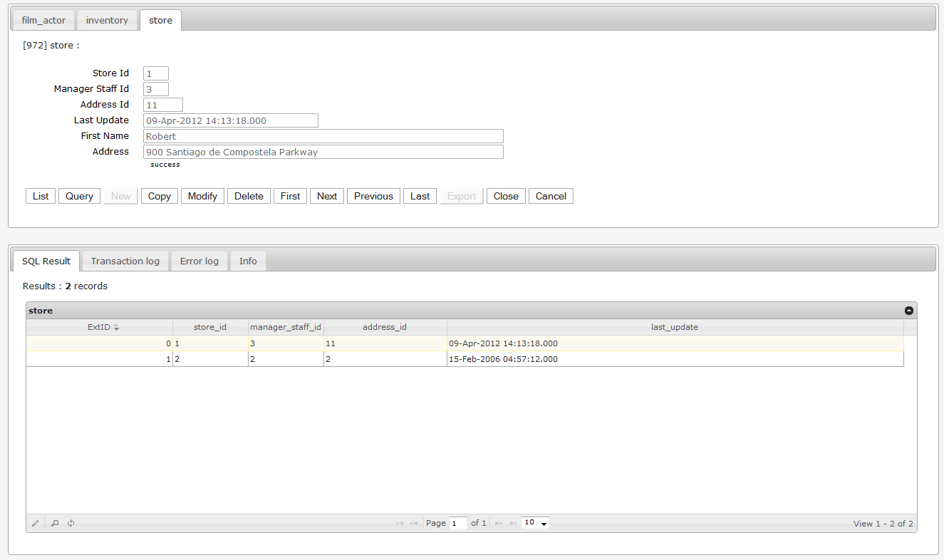
Task: Collapse the store results panel
Action: coord(908,310)
